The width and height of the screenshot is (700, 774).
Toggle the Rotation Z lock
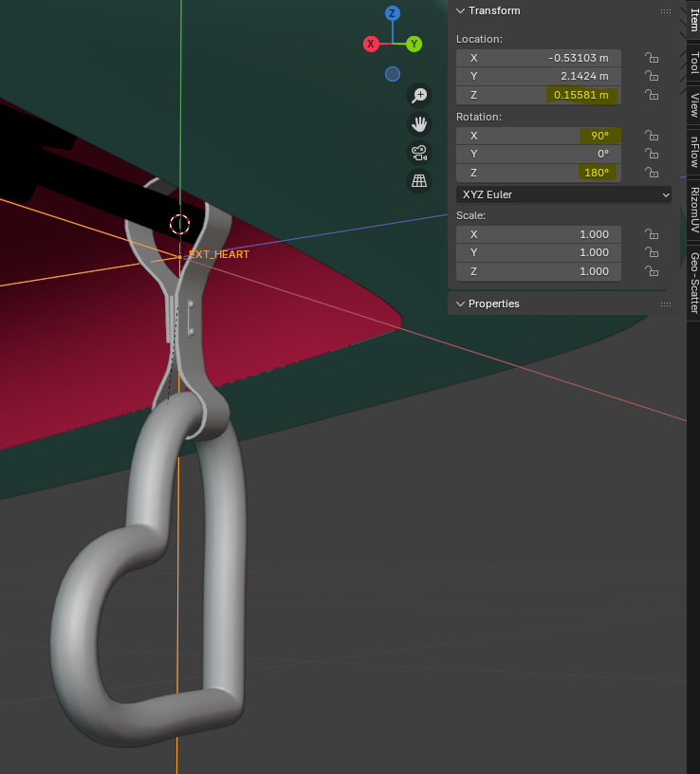tap(652, 173)
